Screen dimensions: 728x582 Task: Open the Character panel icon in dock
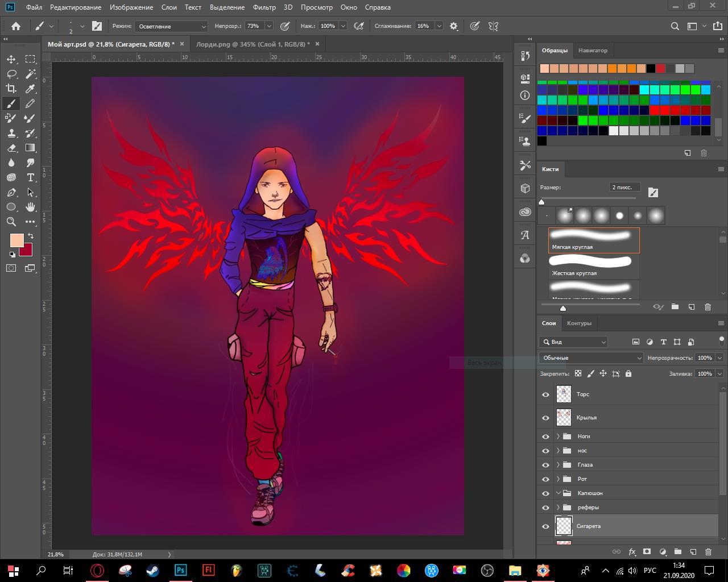point(525,235)
